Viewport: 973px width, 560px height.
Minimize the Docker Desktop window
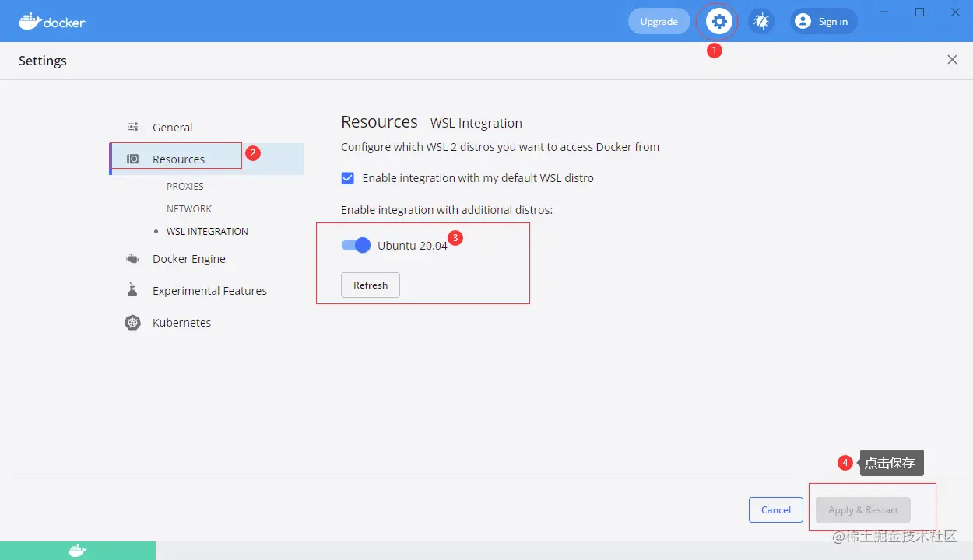click(883, 12)
